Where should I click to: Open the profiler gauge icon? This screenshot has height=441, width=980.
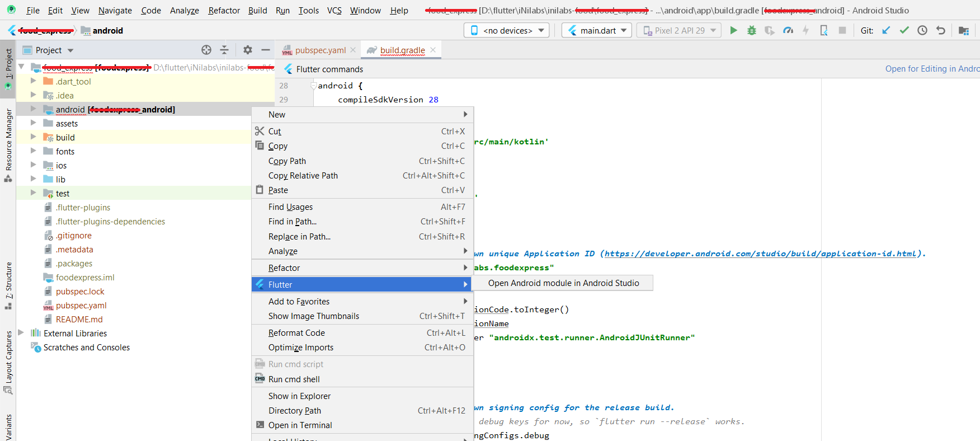(x=788, y=30)
